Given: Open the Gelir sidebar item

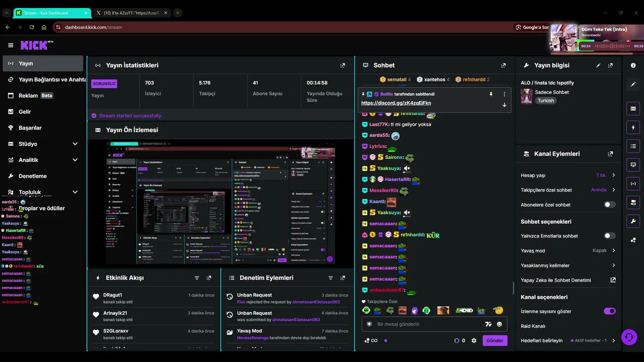Looking at the screenshot, I should tap(43, 112).
